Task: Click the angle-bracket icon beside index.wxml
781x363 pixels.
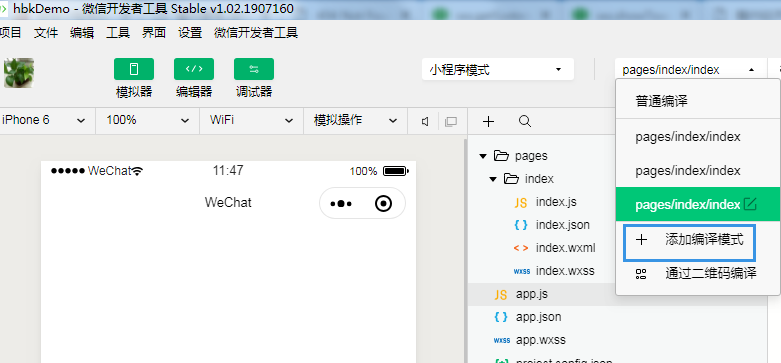Action: pyautogui.click(x=521, y=248)
